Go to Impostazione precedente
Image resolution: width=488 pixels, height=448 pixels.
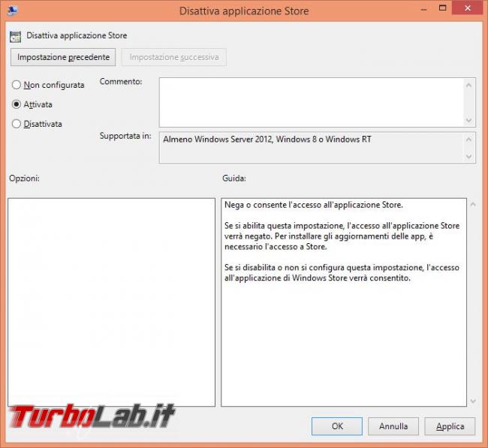[63, 57]
